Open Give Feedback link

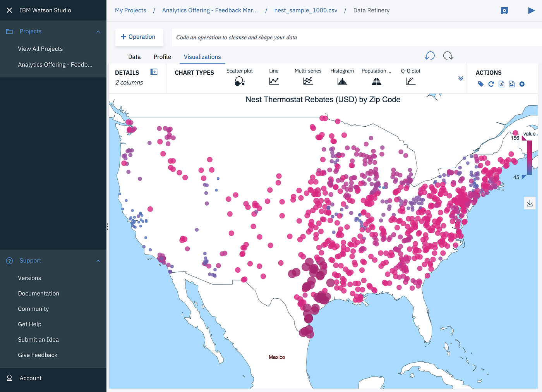click(38, 355)
